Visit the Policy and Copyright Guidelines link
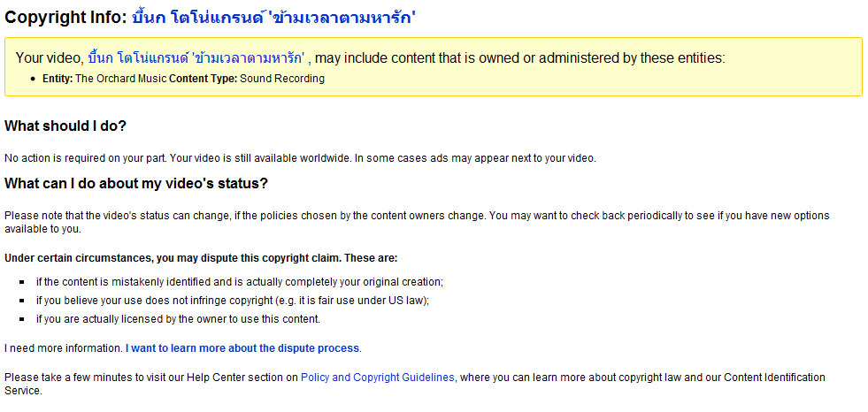The image size is (868, 412). pos(378,378)
